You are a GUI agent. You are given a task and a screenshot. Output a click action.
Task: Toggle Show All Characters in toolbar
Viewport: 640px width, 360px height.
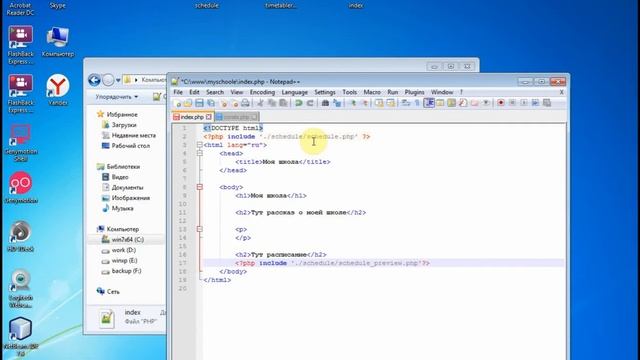point(418,103)
